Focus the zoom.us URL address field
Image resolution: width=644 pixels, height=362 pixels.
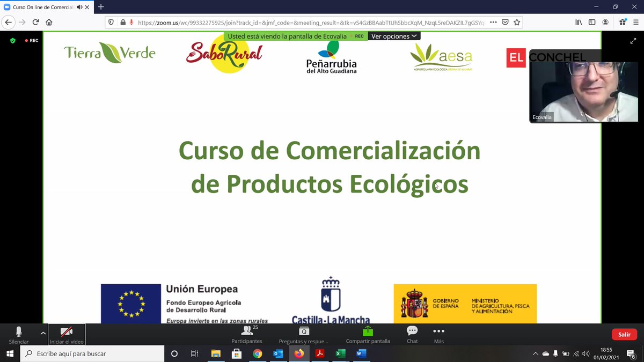point(311,23)
